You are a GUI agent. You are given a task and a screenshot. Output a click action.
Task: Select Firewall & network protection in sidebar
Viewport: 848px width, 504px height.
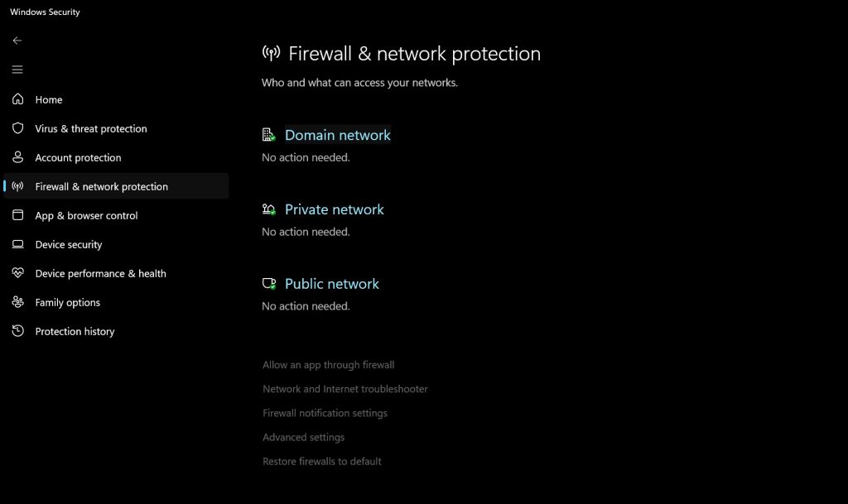point(101,186)
